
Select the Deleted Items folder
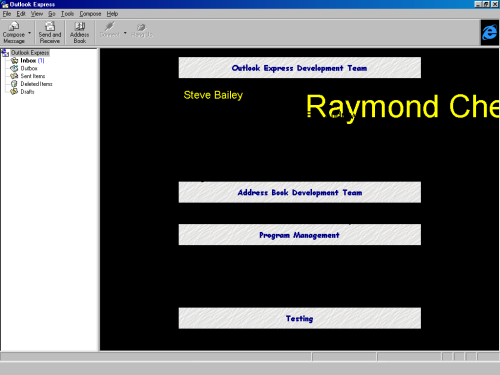tap(36, 84)
